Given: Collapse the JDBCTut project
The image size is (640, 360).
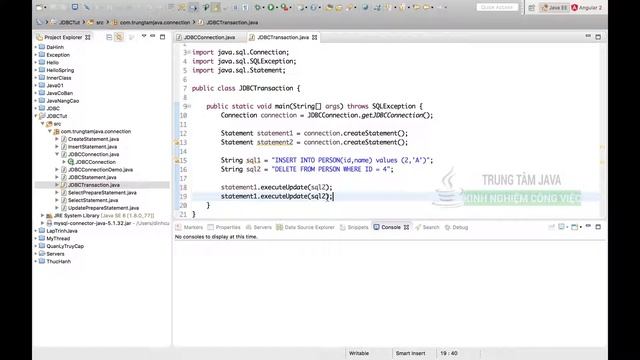Looking at the screenshot, I should (36, 116).
